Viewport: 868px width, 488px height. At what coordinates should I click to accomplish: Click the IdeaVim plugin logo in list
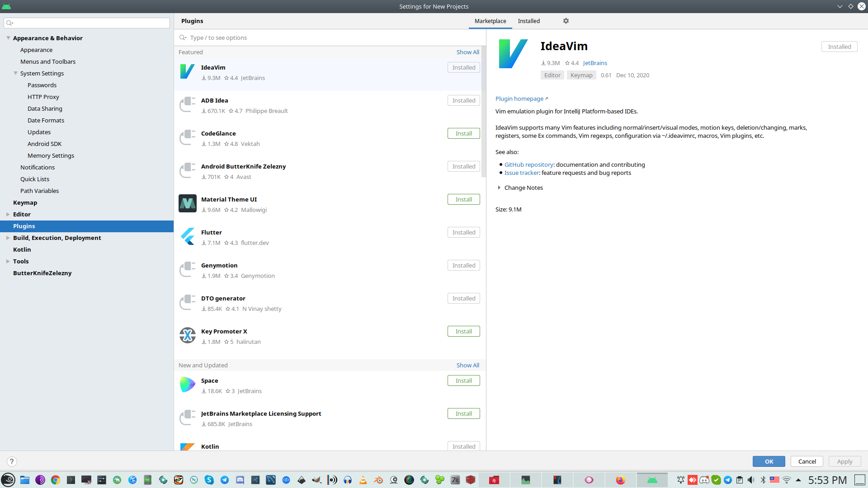pos(187,72)
